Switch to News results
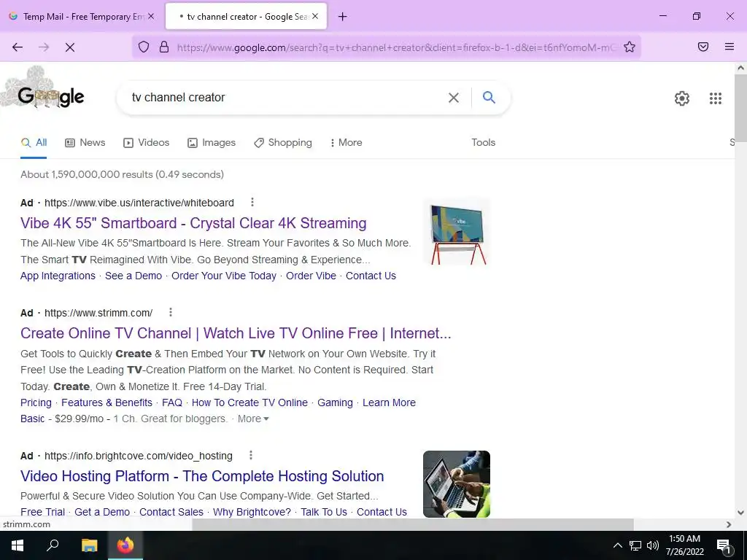This screenshot has width=747, height=560. click(x=85, y=142)
